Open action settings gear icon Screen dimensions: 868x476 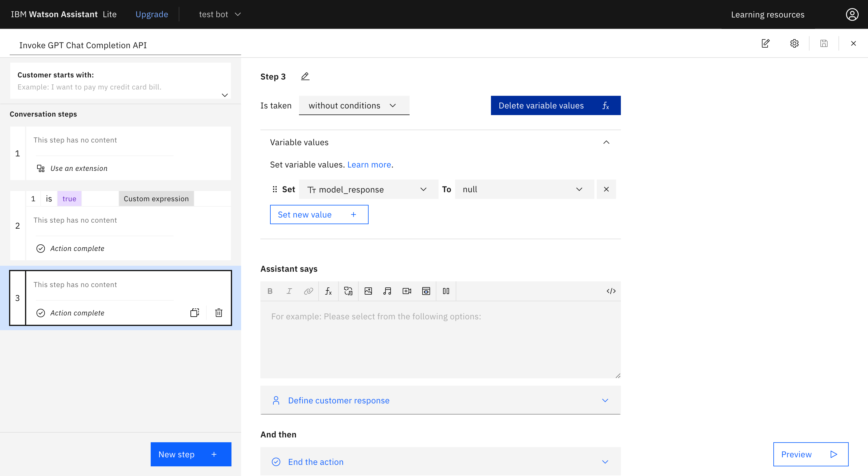(794, 43)
